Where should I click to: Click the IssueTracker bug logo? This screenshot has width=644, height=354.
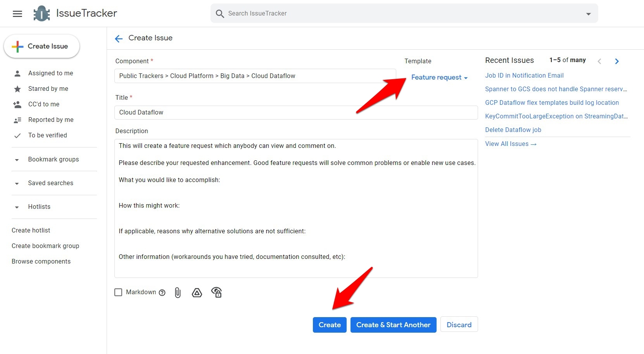point(41,14)
